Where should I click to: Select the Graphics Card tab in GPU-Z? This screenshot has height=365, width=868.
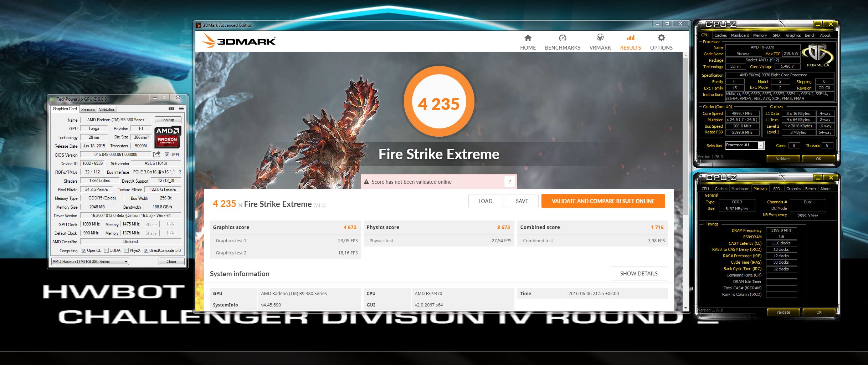click(x=65, y=109)
